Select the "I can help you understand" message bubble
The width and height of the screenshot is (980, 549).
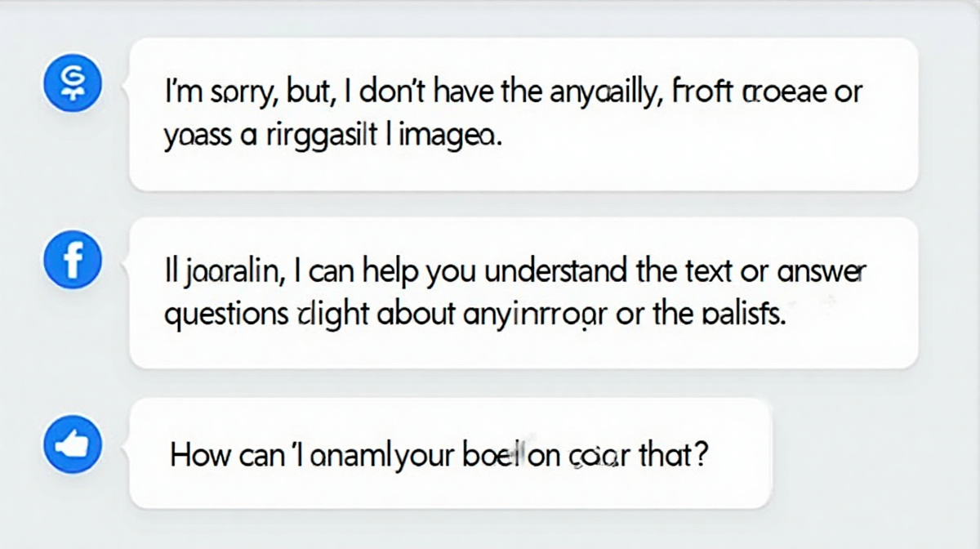click(523, 292)
